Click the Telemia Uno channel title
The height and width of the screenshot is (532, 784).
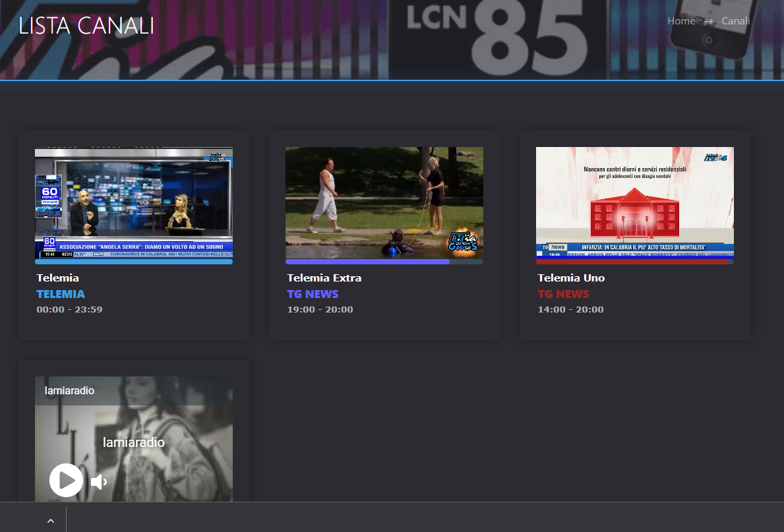571,278
